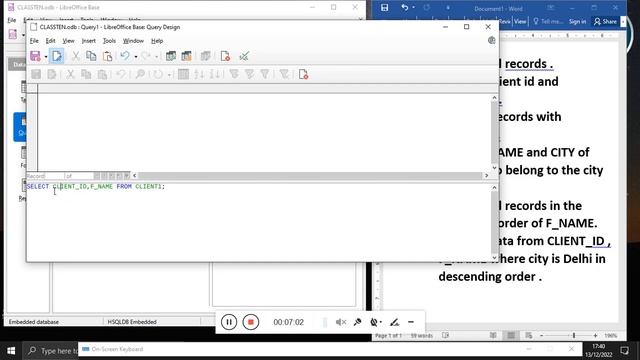Click the greyed Redo arrow in upper toolbar
Viewport: 640px width, 360px height.
(x=146, y=56)
